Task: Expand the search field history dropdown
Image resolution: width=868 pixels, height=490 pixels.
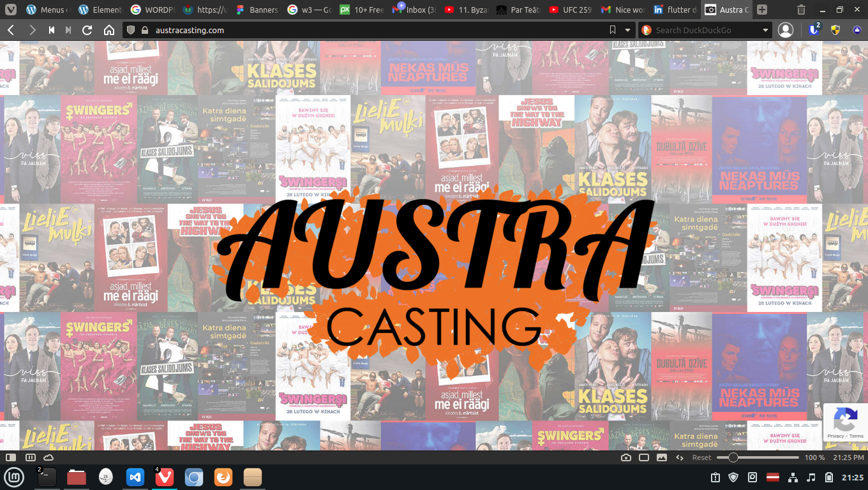Action: 766,30
